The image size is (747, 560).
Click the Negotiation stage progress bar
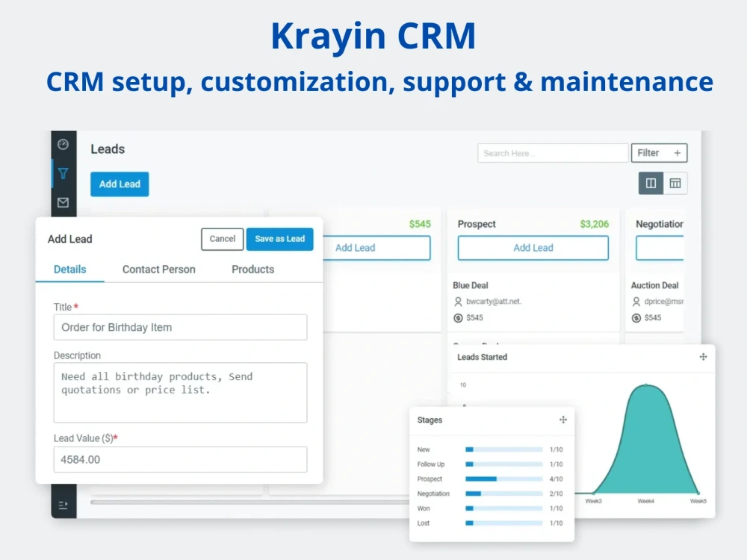pos(504,494)
